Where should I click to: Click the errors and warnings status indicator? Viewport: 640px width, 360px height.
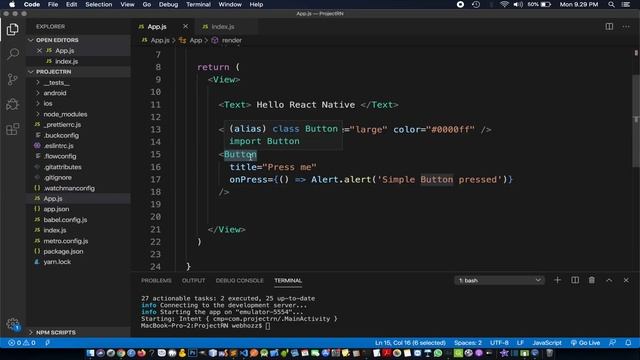[22, 343]
